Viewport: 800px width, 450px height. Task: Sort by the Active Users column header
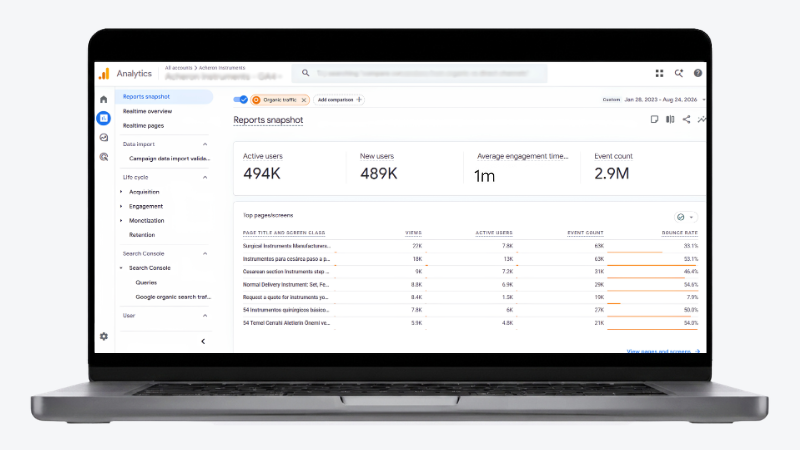(494, 233)
